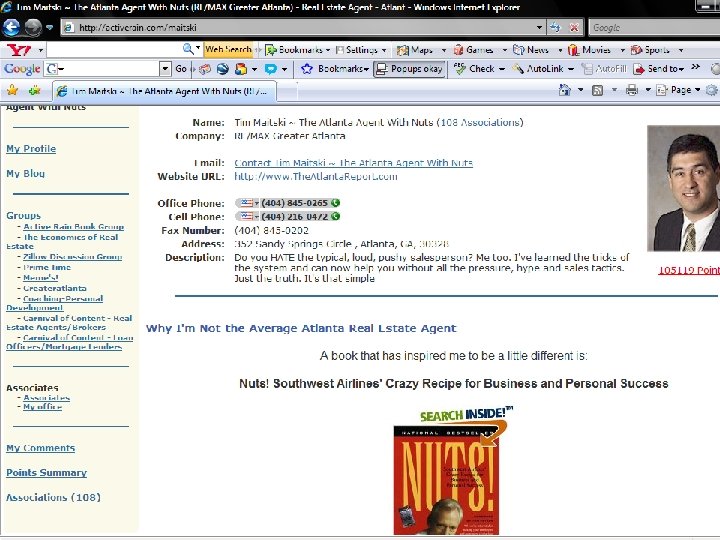Click the browser Back arrow button
The height and width of the screenshot is (540, 720).
point(11,28)
